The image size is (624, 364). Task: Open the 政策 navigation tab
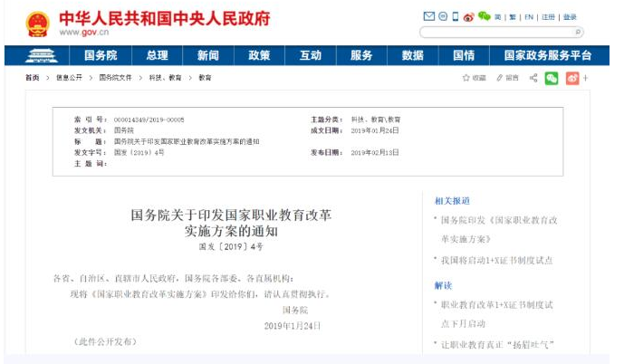(x=259, y=55)
